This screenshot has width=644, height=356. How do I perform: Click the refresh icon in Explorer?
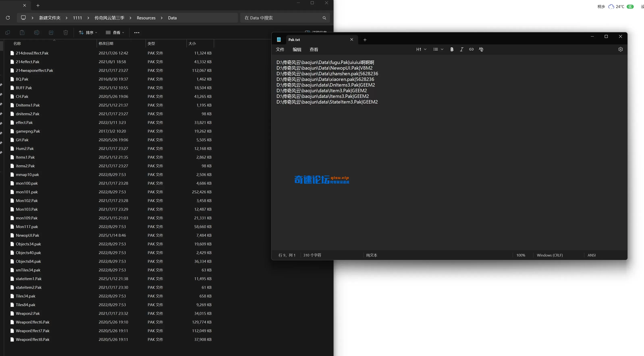(8, 18)
